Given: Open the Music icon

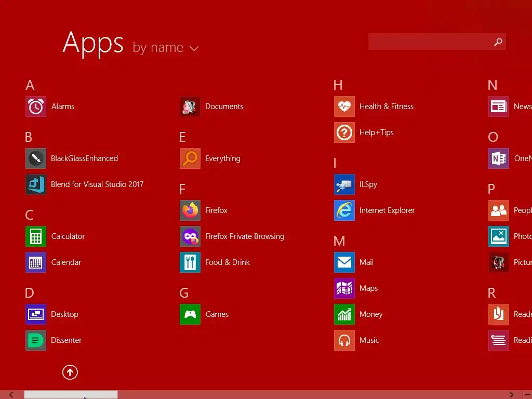Looking at the screenshot, I should point(344,340).
